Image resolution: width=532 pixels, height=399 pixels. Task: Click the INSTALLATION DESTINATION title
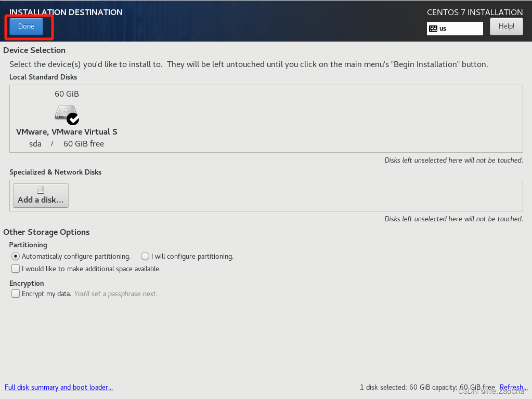[66, 12]
